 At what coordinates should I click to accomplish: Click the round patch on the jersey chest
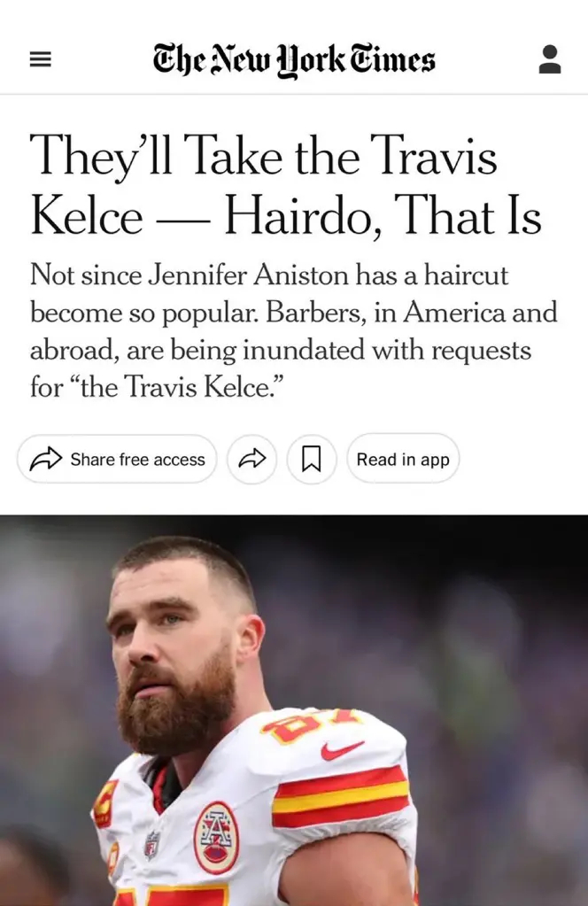(216, 837)
